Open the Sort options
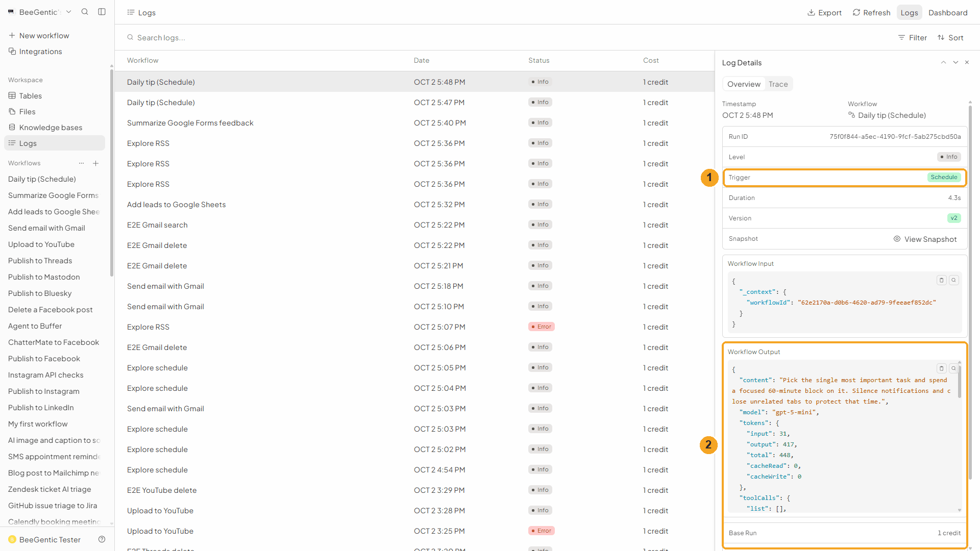Image resolution: width=980 pixels, height=551 pixels. [x=950, y=38]
